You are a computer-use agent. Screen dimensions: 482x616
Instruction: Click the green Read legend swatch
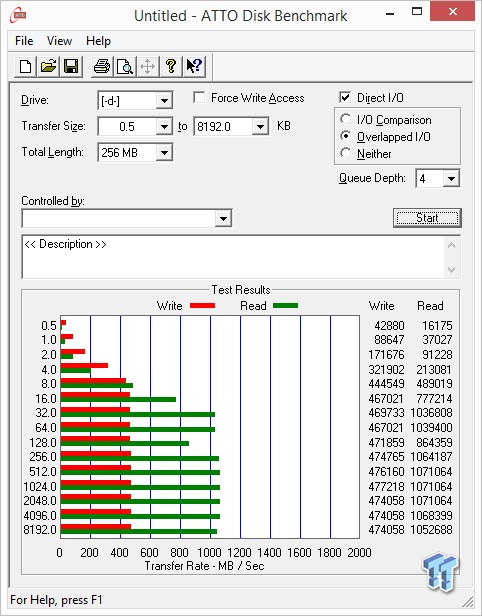coord(285,305)
